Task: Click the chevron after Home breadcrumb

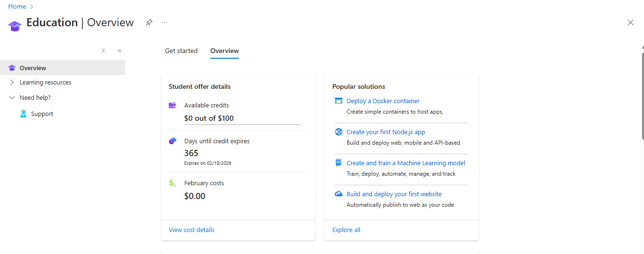Action: (32, 7)
